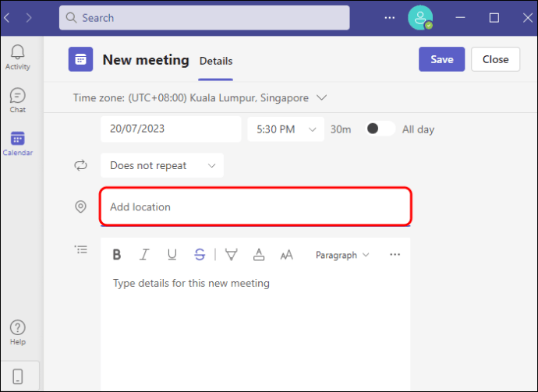Close the new meeting form
538x392 pixels.
[495, 59]
